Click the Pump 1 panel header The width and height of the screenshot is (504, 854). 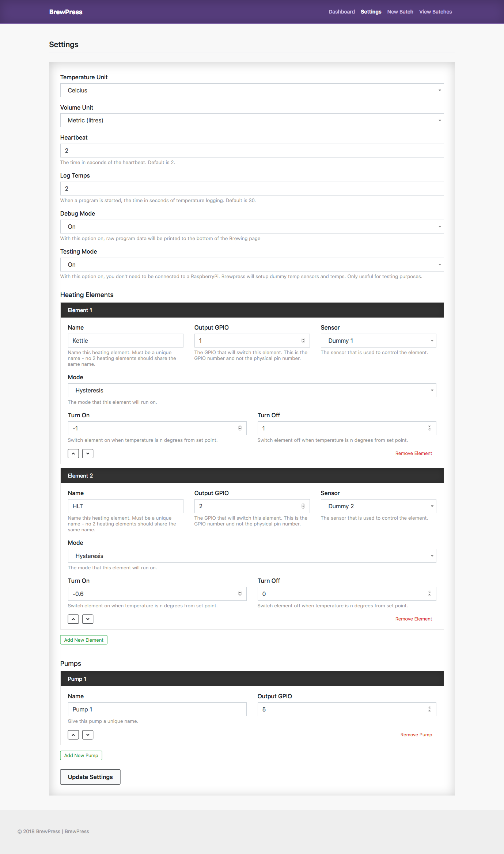[252, 679]
